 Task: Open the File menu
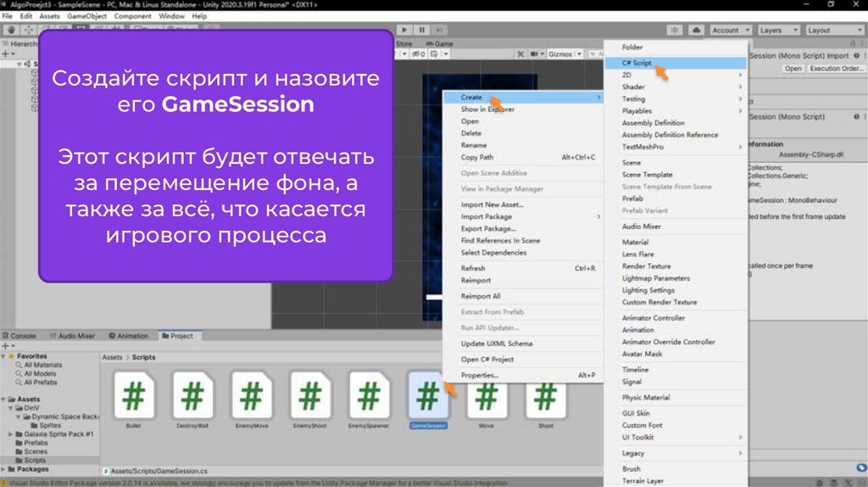(7, 16)
